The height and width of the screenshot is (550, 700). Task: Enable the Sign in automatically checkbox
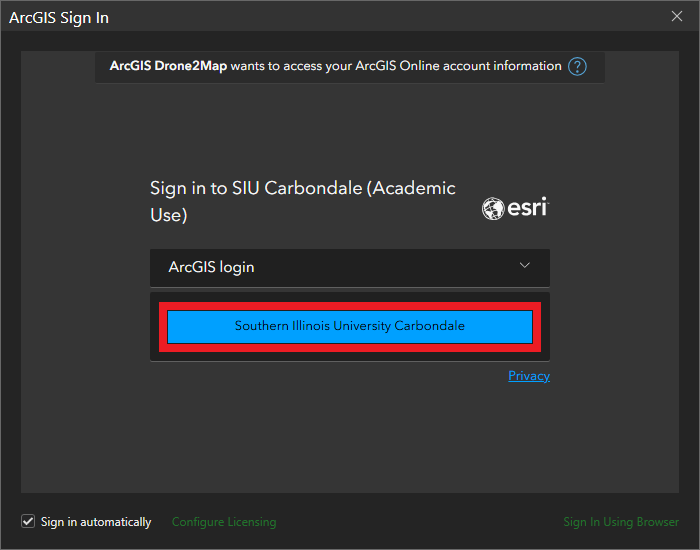[28, 521]
